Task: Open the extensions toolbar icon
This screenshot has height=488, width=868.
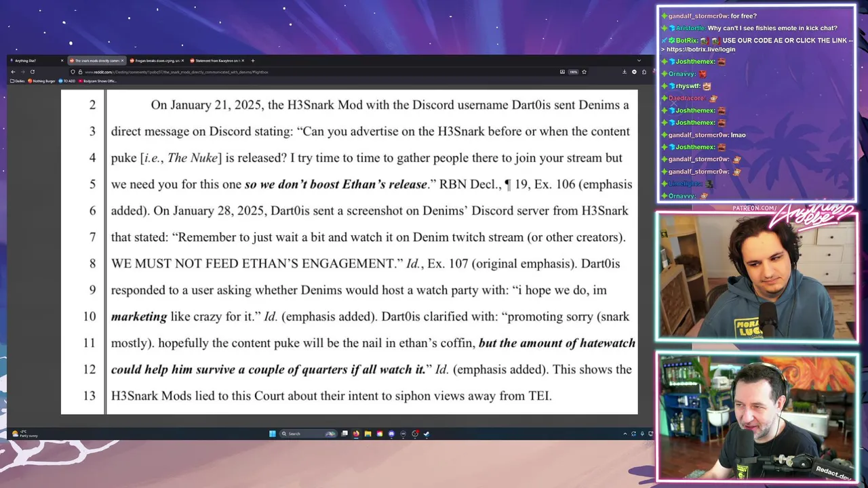Action: [x=644, y=72]
